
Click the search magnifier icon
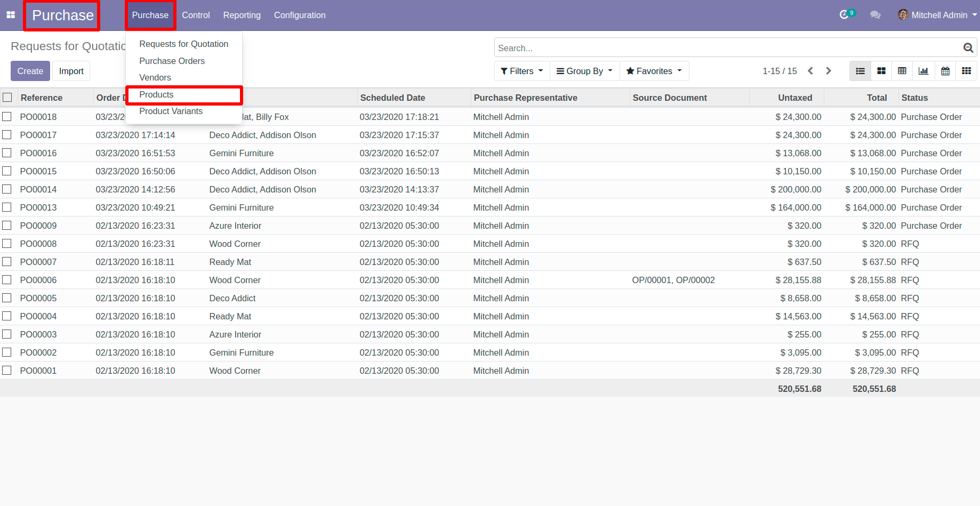[968, 47]
